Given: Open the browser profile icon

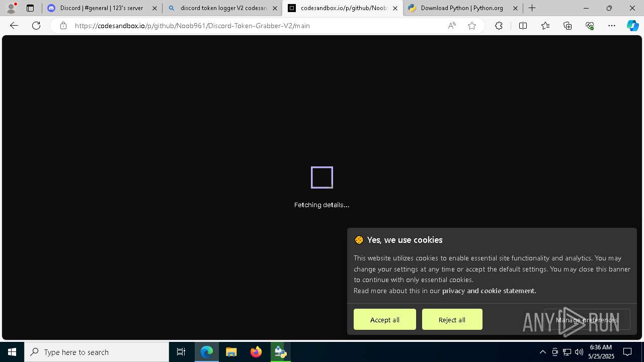Looking at the screenshot, I should 11,8.
